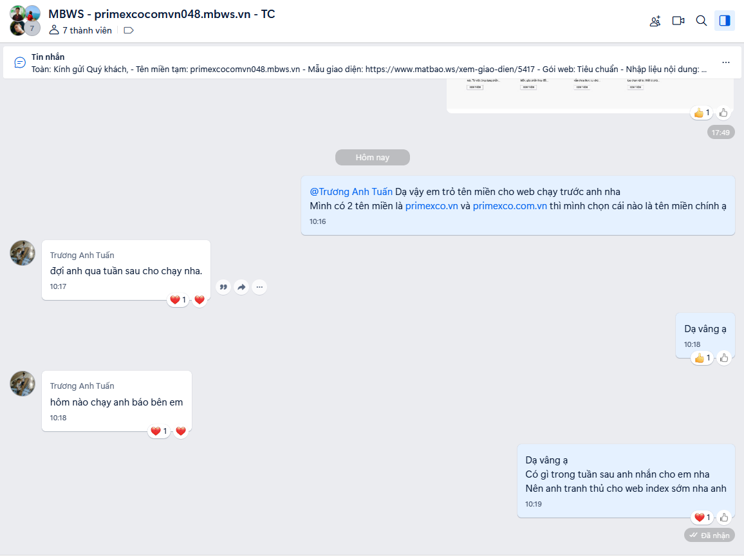
Task: Open the @Trương Anh Tuấn mention
Action: click(351, 192)
